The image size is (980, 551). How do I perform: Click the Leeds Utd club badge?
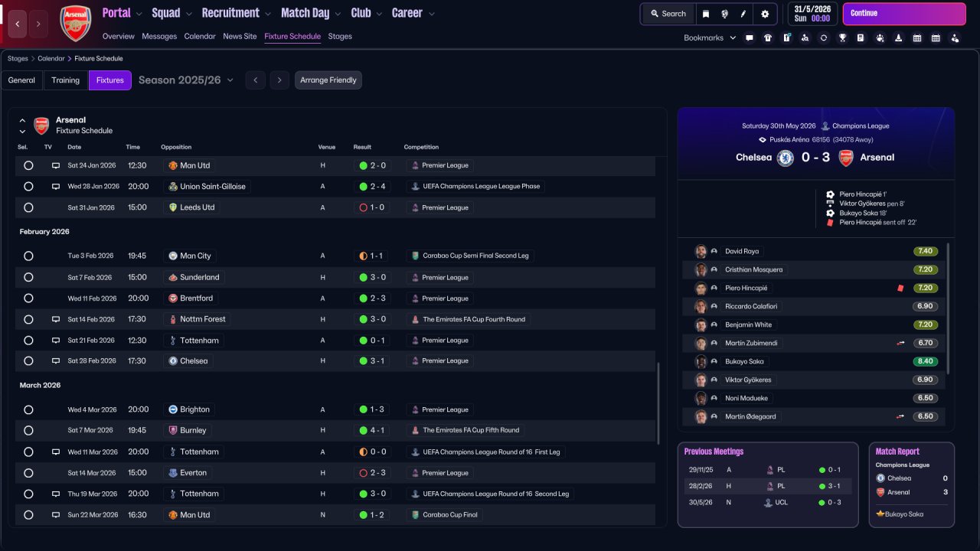[x=173, y=207]
